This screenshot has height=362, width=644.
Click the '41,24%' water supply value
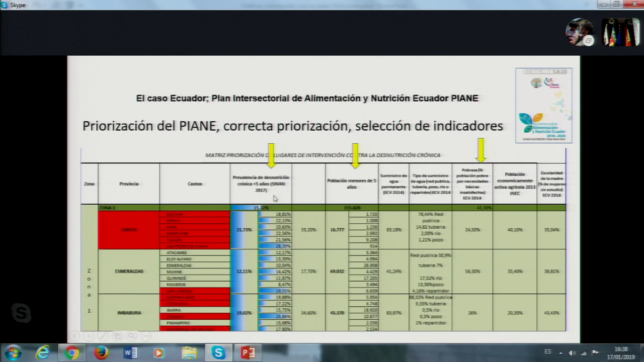pos(393,271)
